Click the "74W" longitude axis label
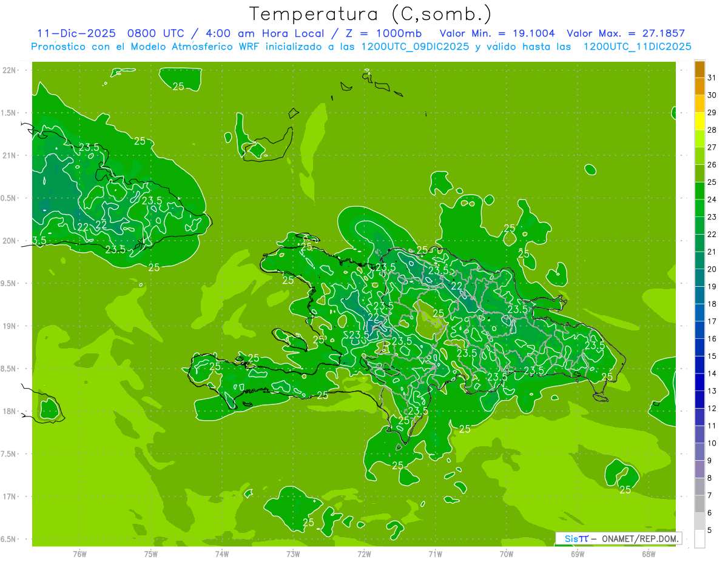 221,554
